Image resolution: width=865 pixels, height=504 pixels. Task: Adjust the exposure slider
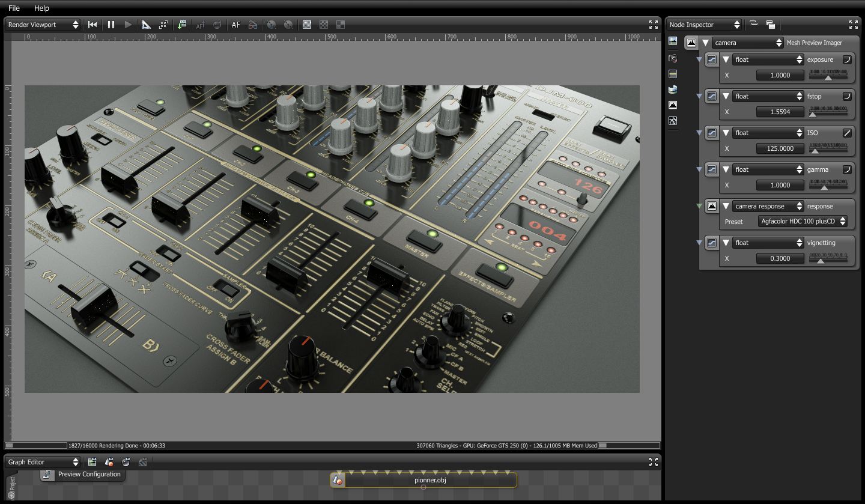coord(828,75)
